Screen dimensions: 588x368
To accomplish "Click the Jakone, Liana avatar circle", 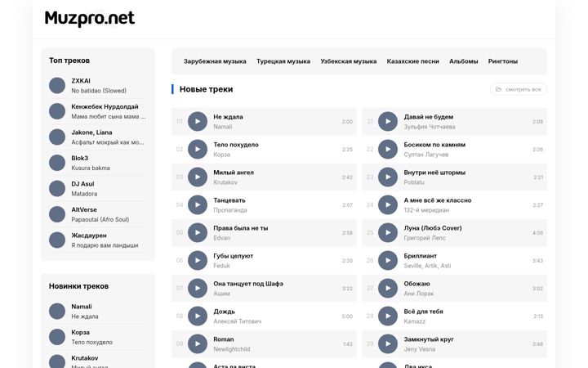I will point(57,137).
